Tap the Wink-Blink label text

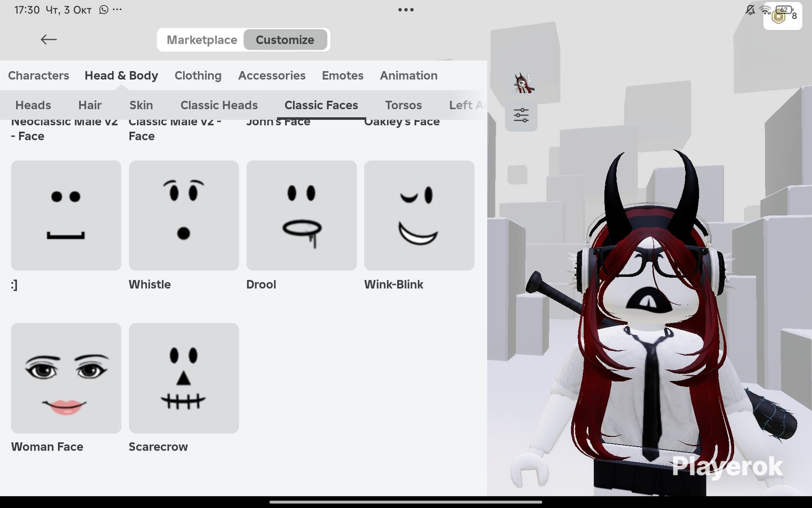pos(394,284)
